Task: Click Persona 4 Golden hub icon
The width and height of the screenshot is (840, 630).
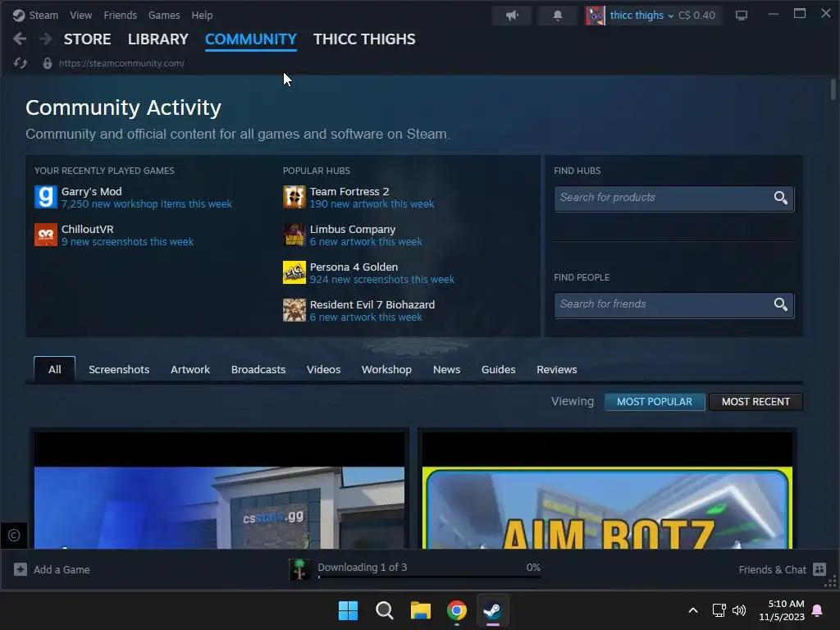Action: pyautogui.click(x=294, y=272)
